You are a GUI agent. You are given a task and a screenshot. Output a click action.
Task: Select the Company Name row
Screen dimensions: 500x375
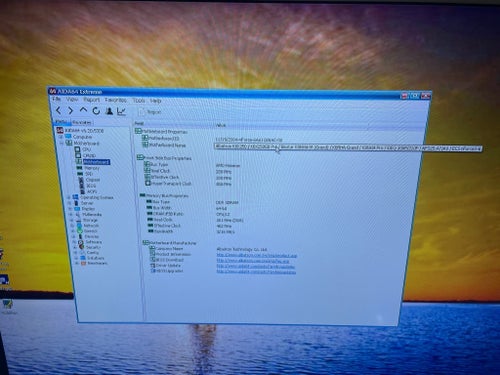coord(208,249)
